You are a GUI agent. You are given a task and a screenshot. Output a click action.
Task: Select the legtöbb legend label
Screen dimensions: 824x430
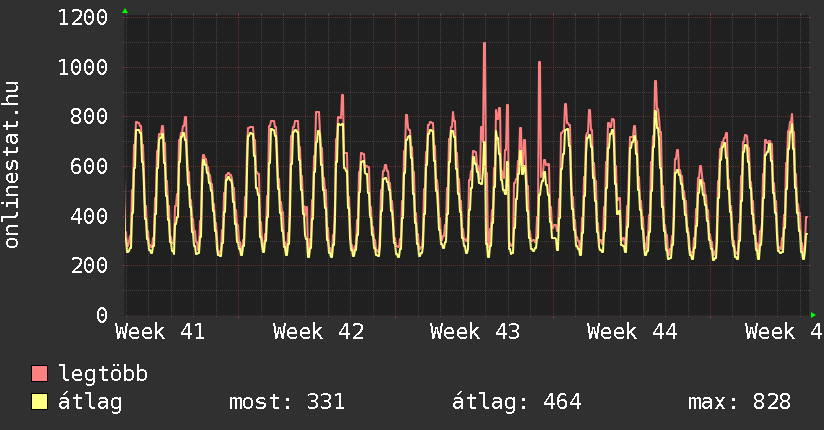click(103, 374)
